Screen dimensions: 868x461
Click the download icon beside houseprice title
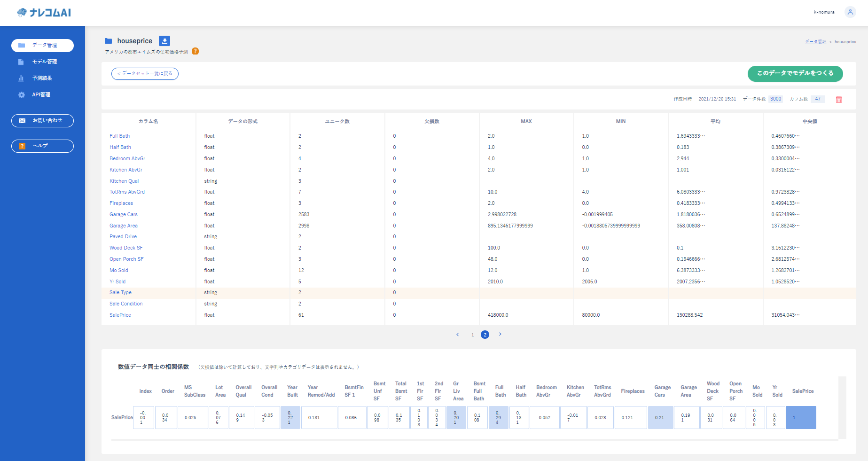click(164, 41)
